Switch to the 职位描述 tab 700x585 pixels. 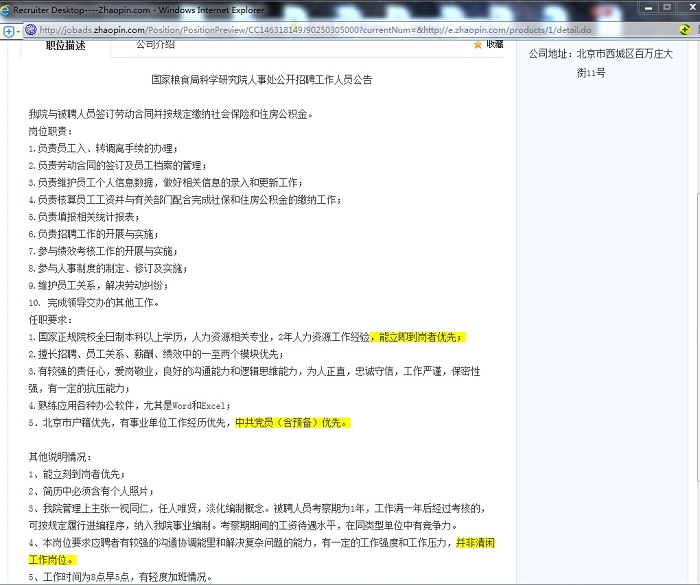point(66,46)
